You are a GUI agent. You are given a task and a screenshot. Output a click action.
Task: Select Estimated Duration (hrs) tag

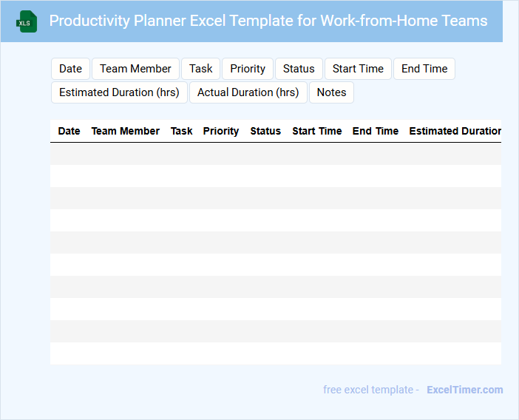pos(119,92)
